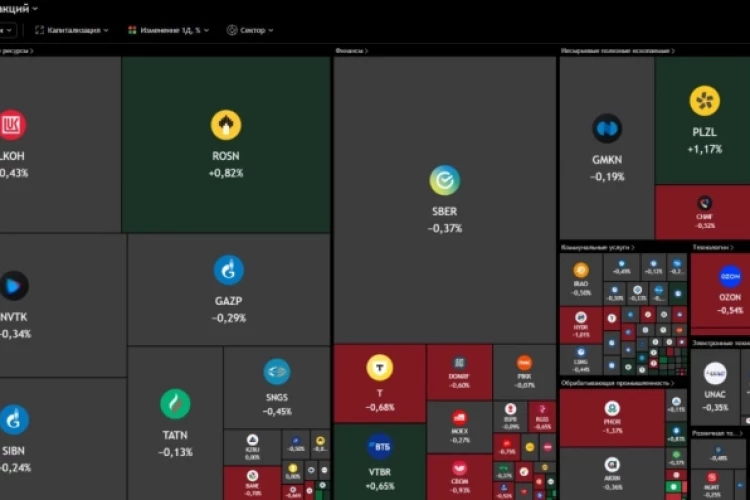Click the Polyus PLZL yellow logo
Screen dimensions: 750x500
[x=705, y=101]
